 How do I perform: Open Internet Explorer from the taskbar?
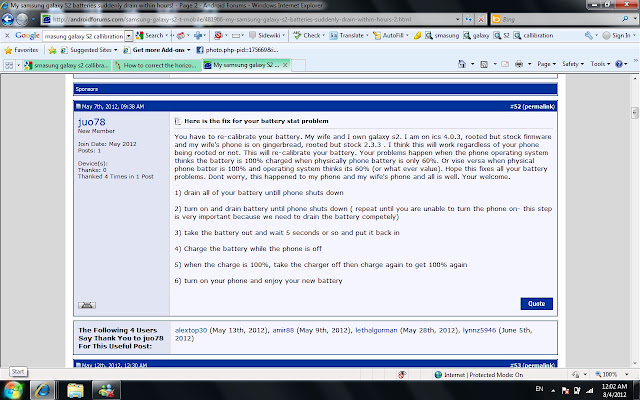42,390
